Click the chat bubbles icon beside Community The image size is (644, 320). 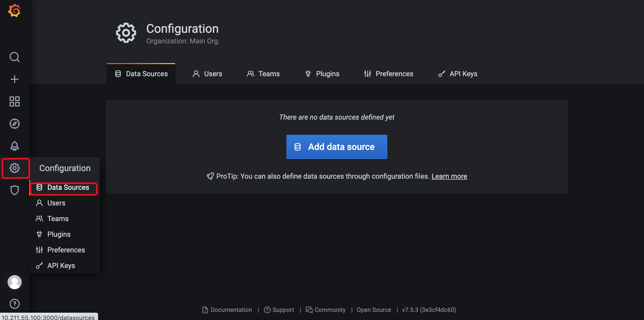coord(309,310)
